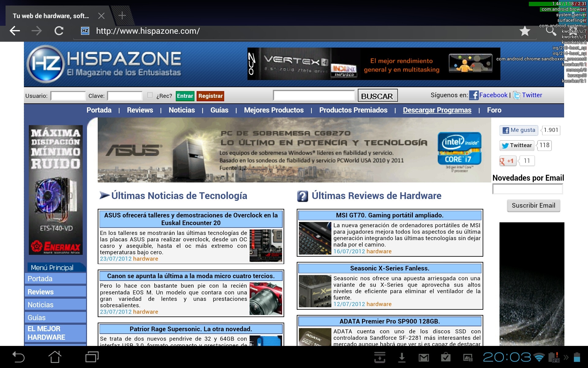Click the green Entrar button

pos(185,96)
